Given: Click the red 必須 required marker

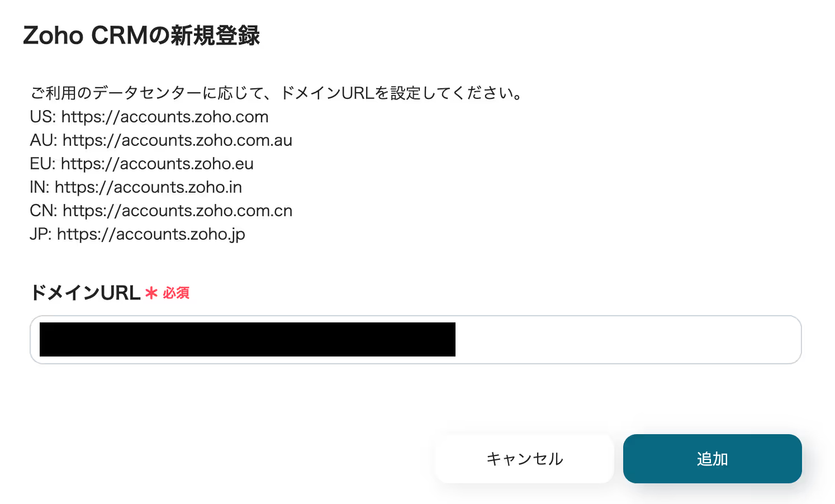Looking at the screenshot, I should pos(176,293).
